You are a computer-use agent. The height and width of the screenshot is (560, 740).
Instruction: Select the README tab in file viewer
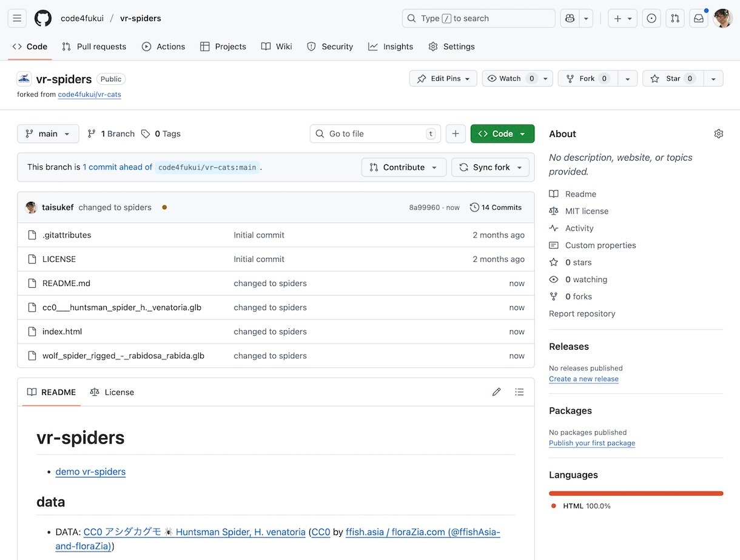click(x=52, y=392)
